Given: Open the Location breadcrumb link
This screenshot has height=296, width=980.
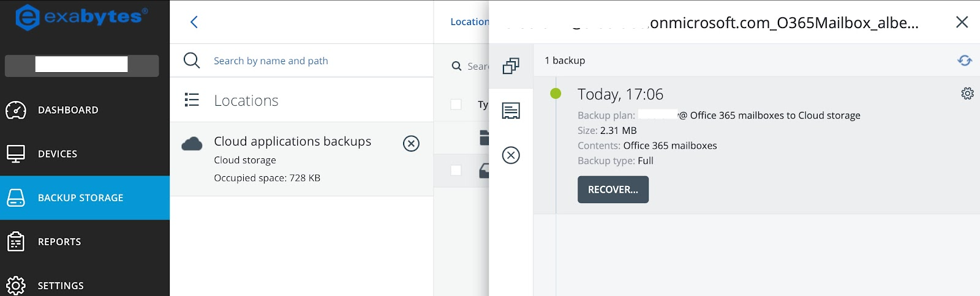Looking at the screenshot, I should point(470,22).
